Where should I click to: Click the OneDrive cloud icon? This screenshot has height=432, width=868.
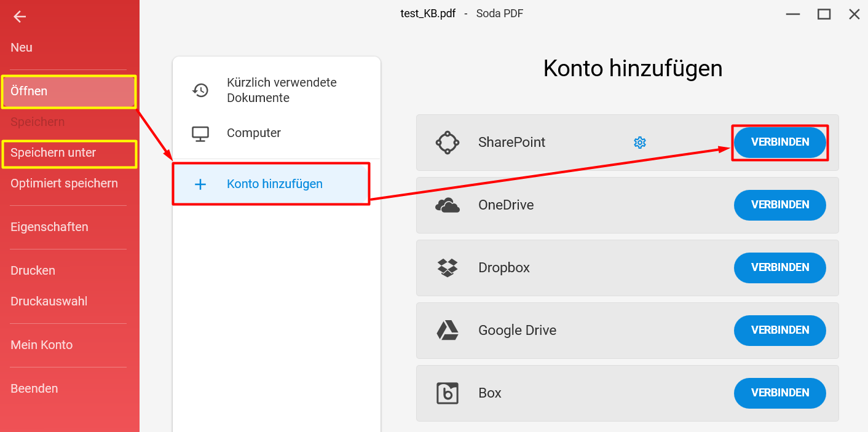coord(448,205)
